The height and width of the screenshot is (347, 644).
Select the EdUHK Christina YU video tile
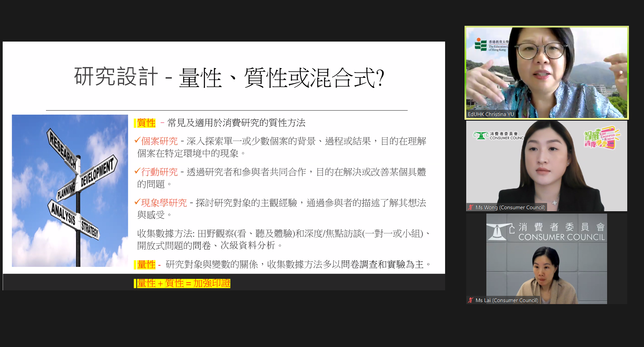tap(546, 72)
